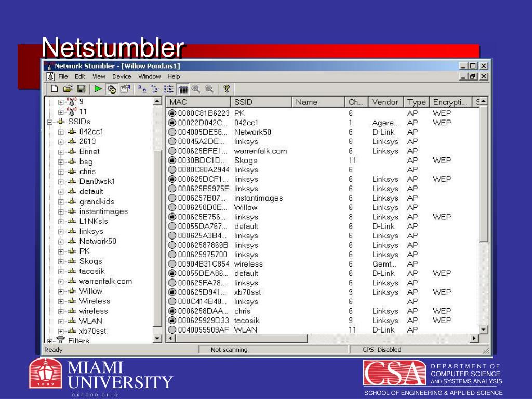The width and height of the screenshot is (532, 399).
Task: Click the zoom in magnifier icon
Action: (196, 89)
